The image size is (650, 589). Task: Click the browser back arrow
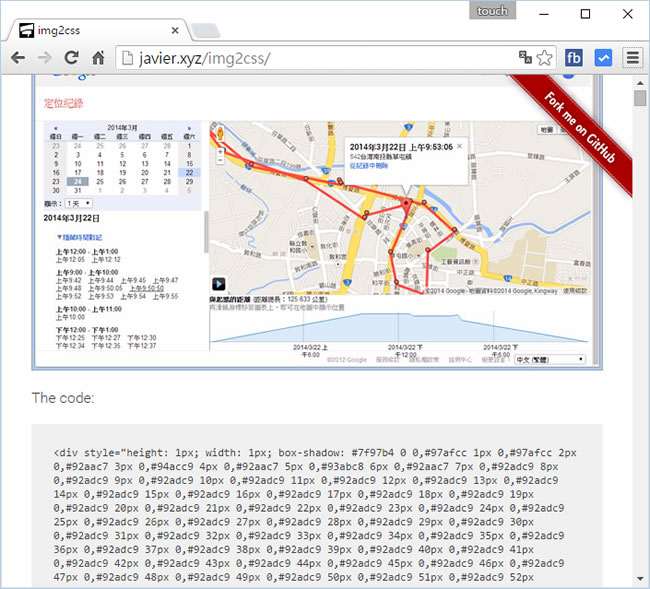(18, 58)
